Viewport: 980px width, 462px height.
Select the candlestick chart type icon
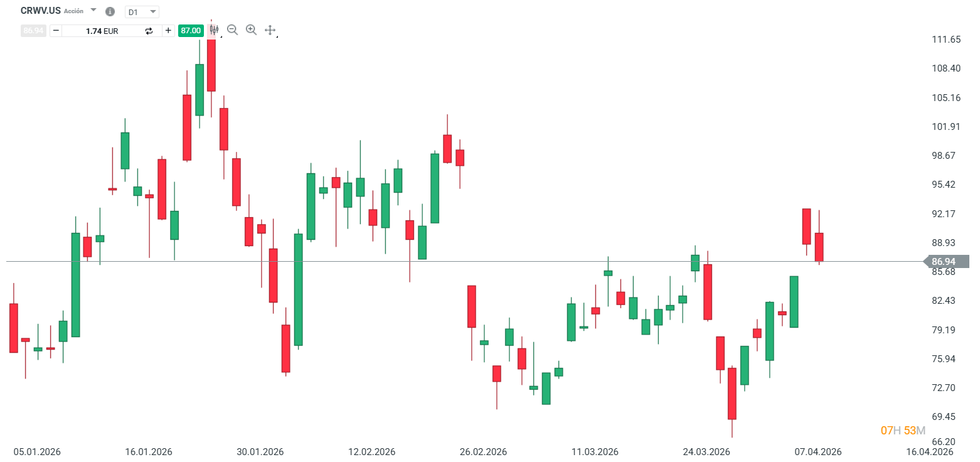click(x=214, y=30)
